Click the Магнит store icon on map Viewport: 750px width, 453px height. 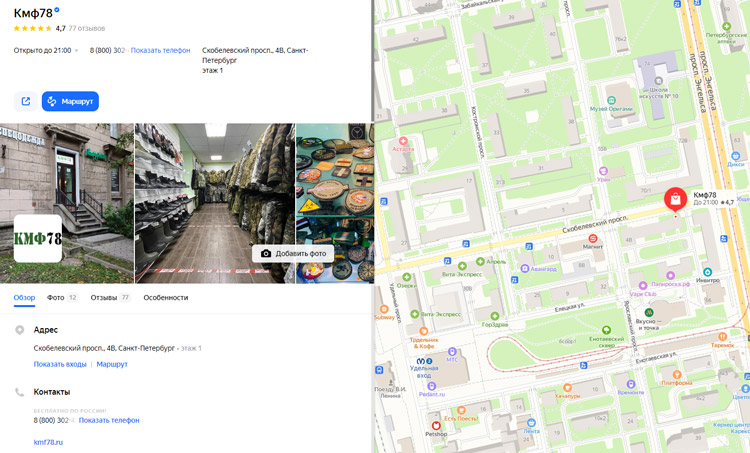click(x=593, y=238)
